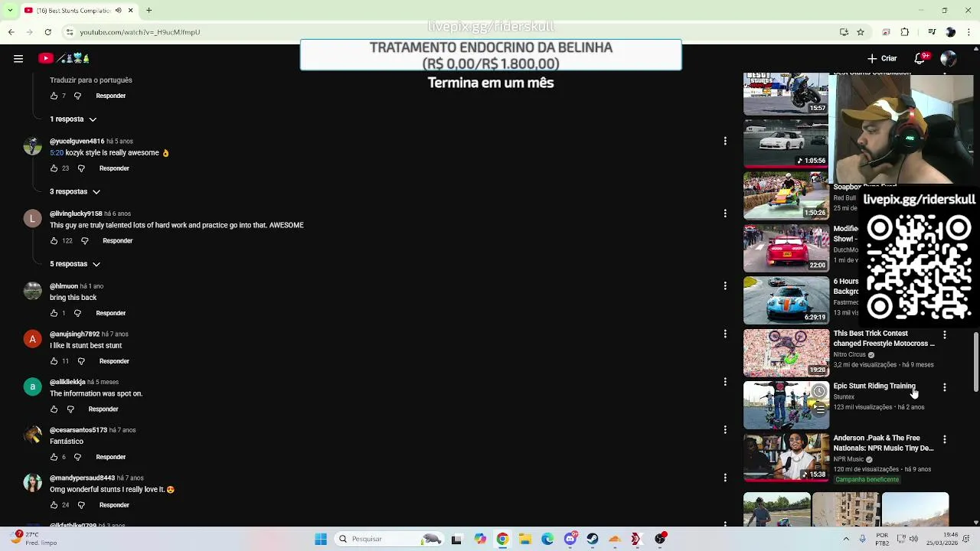This screenshot has width=980, height=551.
Task: Go to the YouTube home logo
Action: pos(64,58)
